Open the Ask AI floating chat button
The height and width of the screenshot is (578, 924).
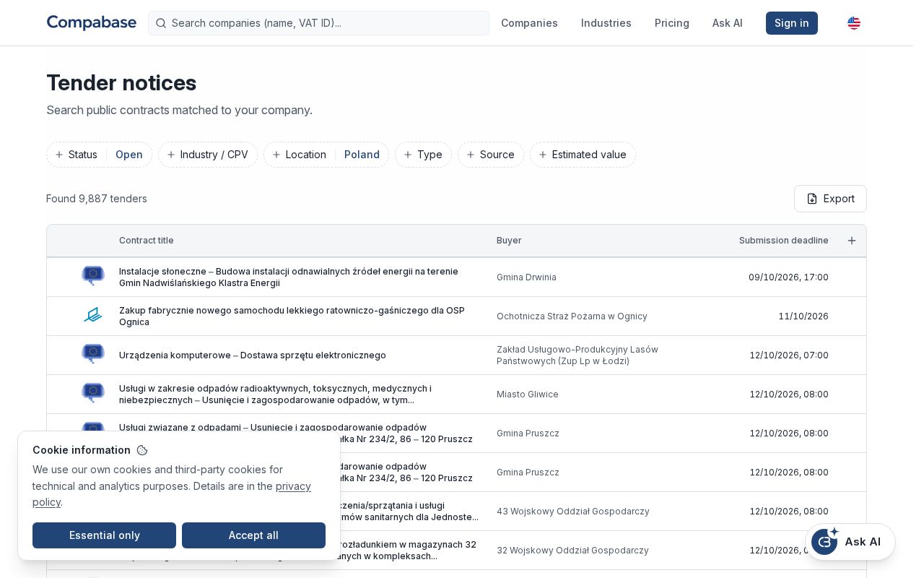pos(850,542)
